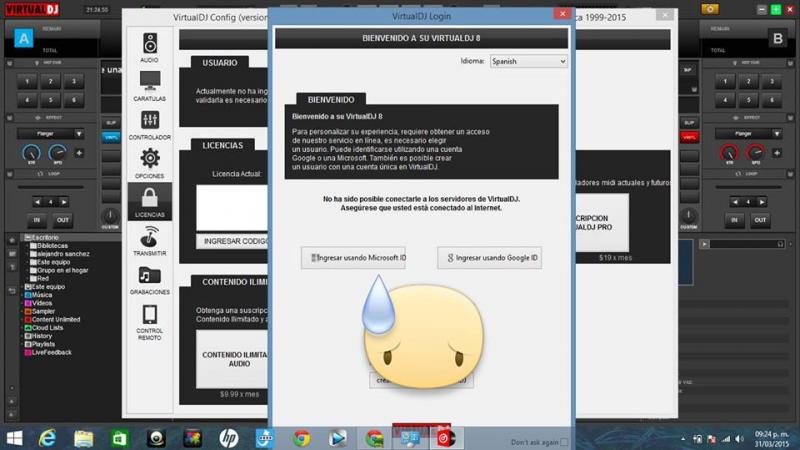This screenshot has width=800, height=450.
Task: Trigger hot cue 3 on deck B
Action: (771, 81)
